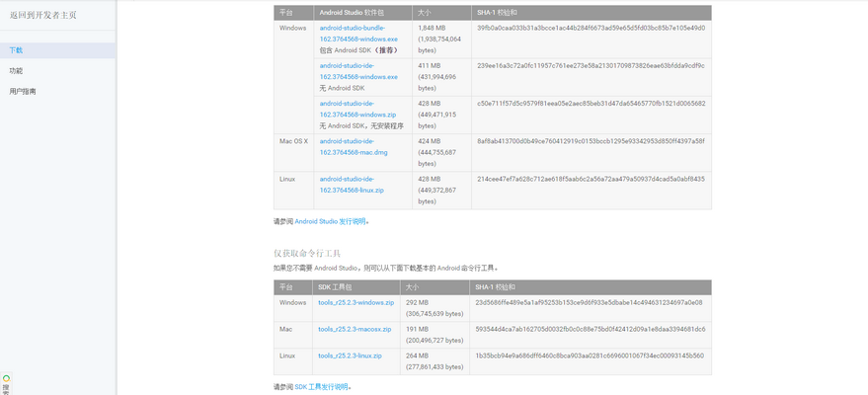Download android-studio-ide-162.3764568-windows.zip
The image size is (868, 395).
[x=357, y=109]
